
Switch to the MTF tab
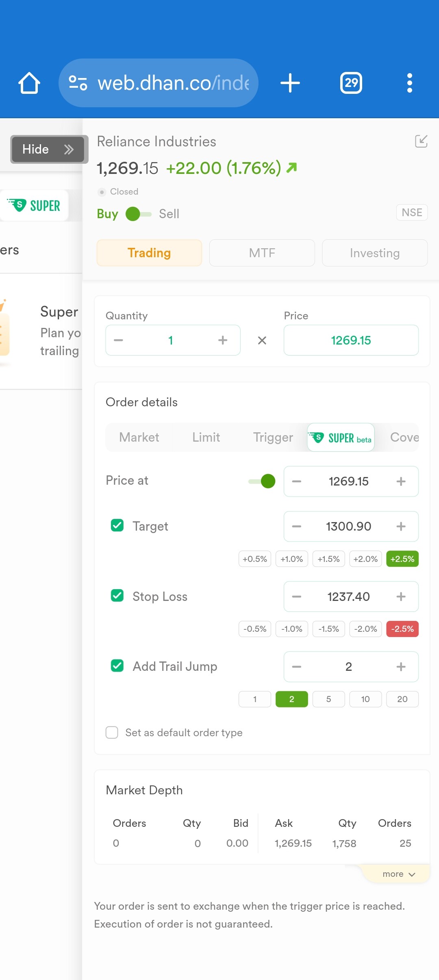coord(262,253)
